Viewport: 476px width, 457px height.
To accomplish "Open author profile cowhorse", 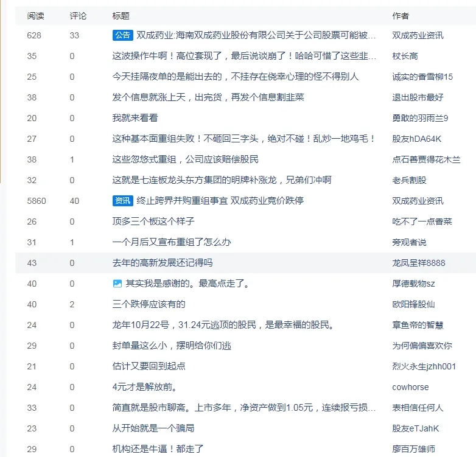I will click(410, 387).
